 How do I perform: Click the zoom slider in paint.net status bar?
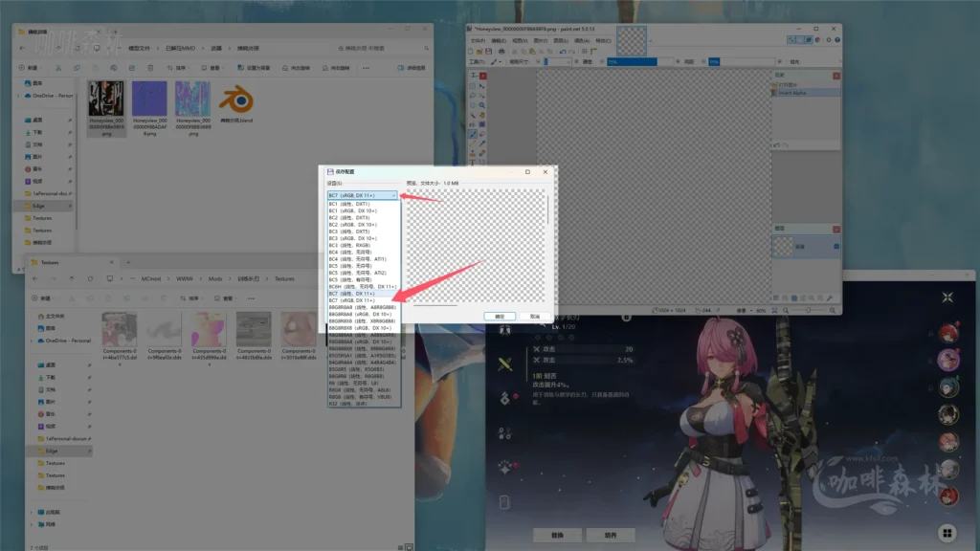tap(809, 310)
